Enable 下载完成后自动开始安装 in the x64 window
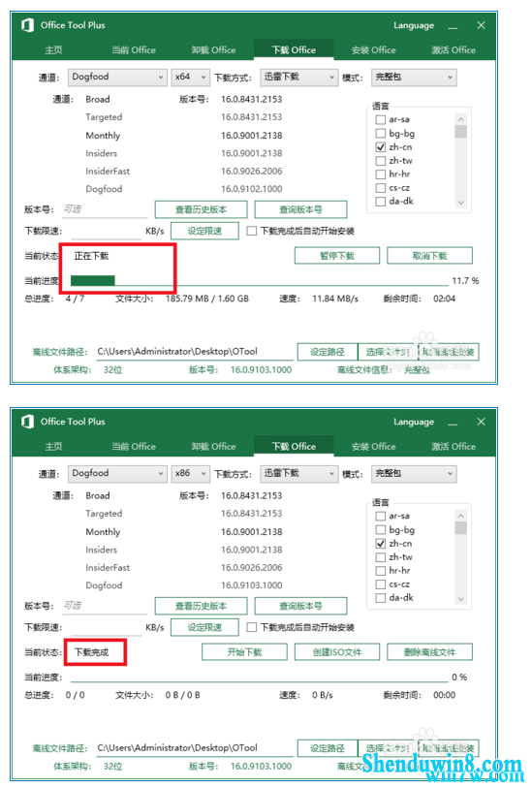532x788 pixels. pyautogui.click(x=251, y=231)
